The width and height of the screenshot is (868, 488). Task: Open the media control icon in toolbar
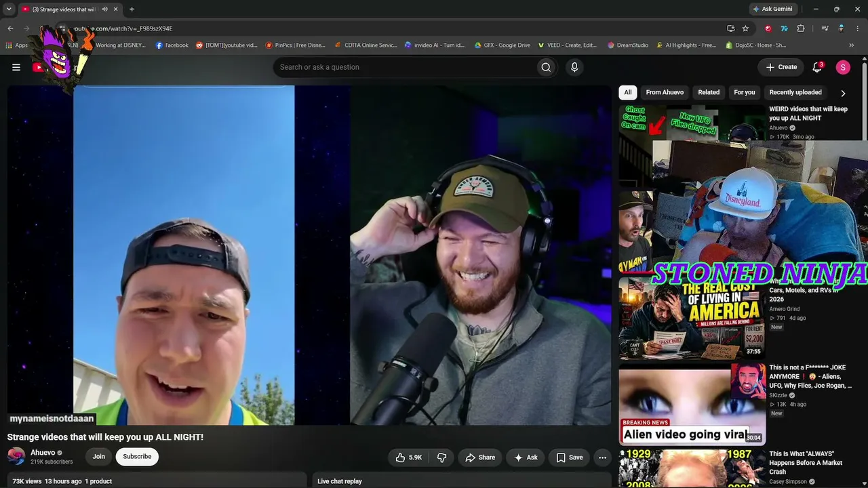tap(825, 28)
